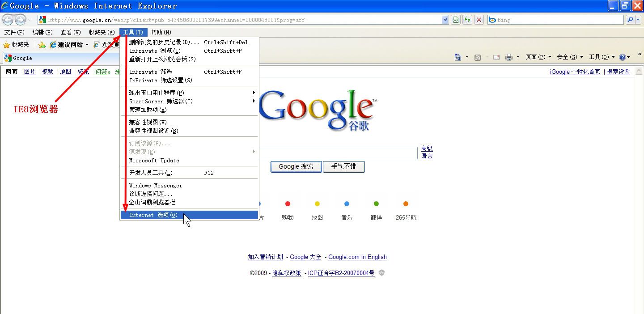The width and height of the screenshot is (644, 314).
Task: Open the 收藏夹(A) menu
Action: [102, 32]
